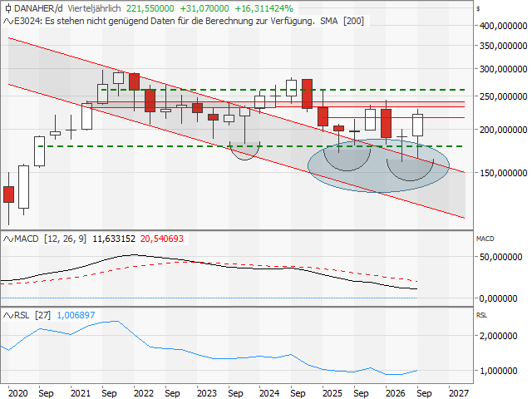Image resolution: width=532 pixels, height=399 pixels.
Task: Click the 200,000000 price axis label
Action: (x=503, y=130)
